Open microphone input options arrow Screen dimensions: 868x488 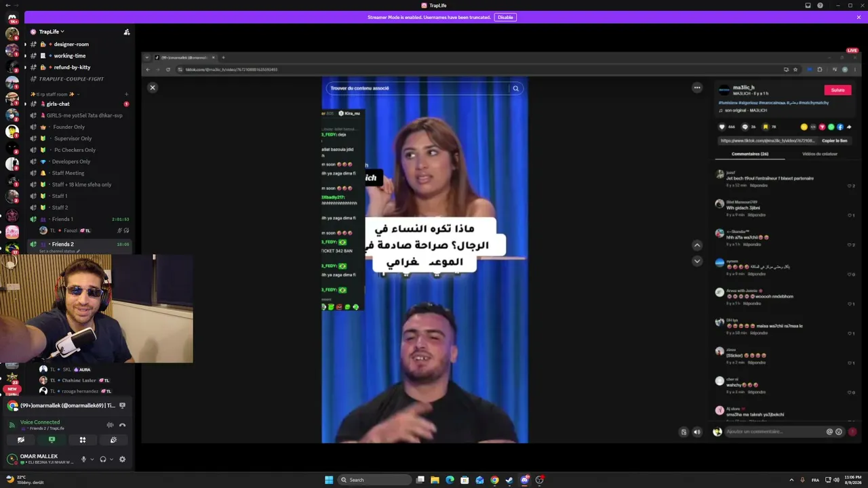coord(92,459)
